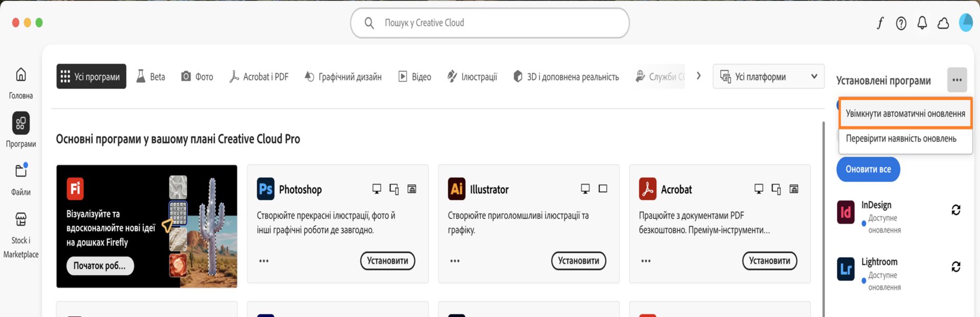This screenshot has width=980, height=317.
Task: Open the Усі платформи dropdown
Action: [768, 77]
